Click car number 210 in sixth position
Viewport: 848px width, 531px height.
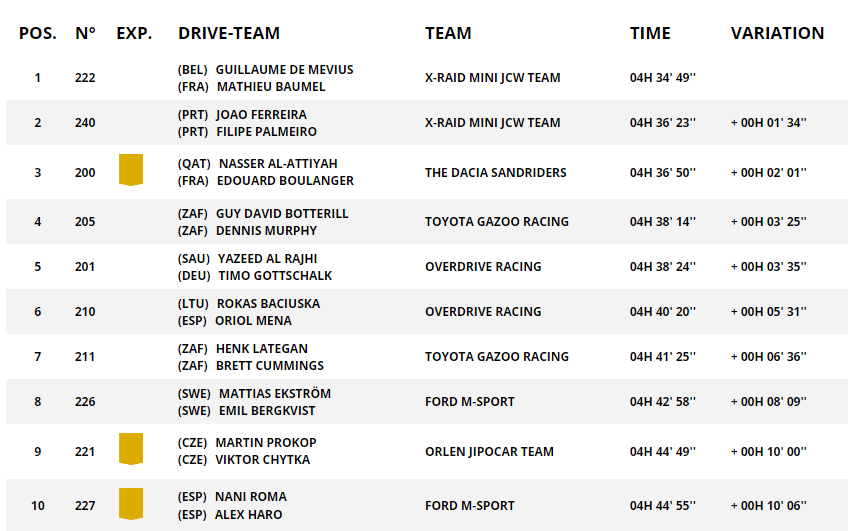[85, 312]
